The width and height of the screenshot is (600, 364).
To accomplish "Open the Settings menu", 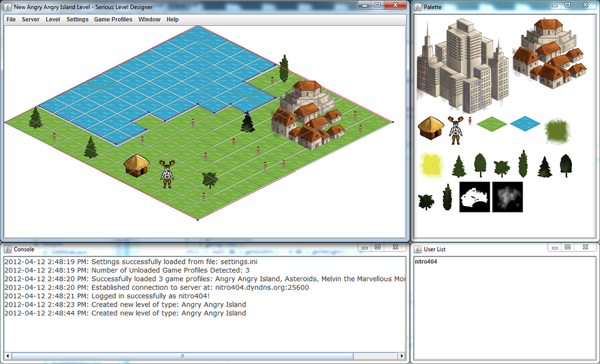I will coord(77,19).
